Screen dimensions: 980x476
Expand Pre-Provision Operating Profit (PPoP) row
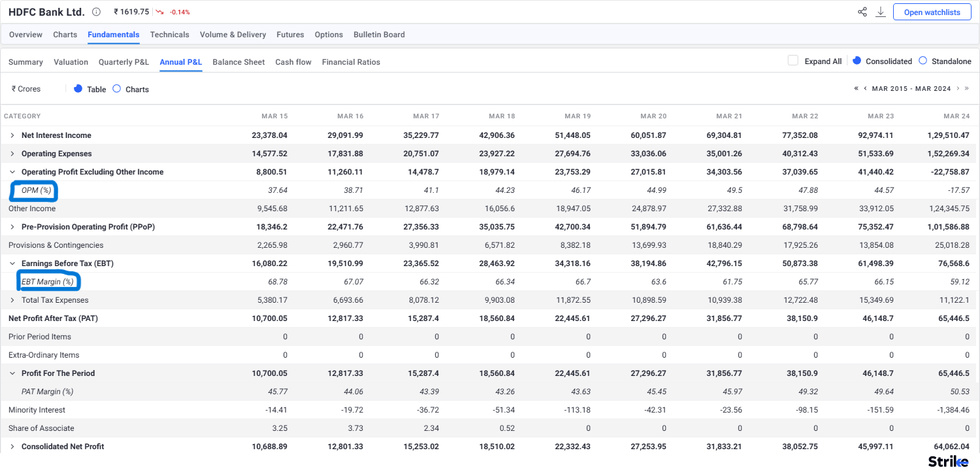pos(12,227)
